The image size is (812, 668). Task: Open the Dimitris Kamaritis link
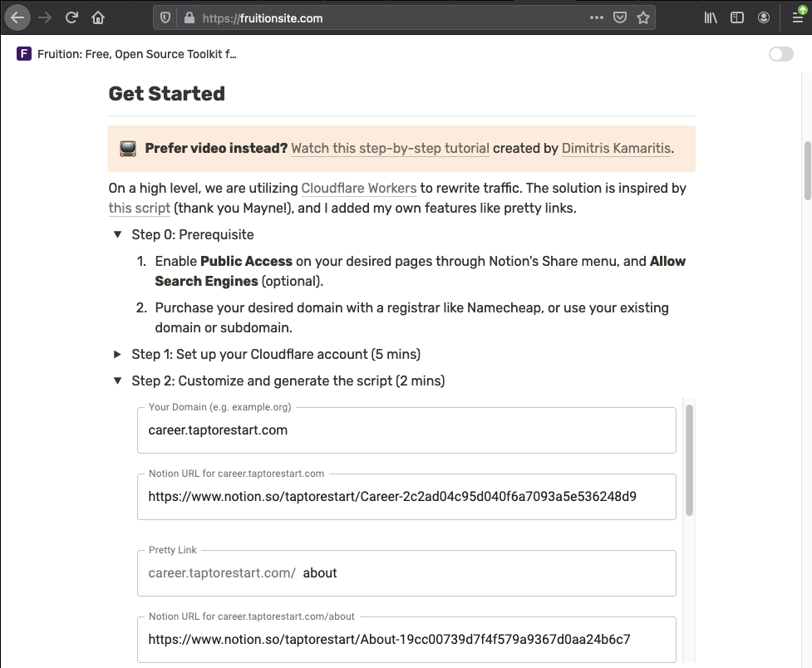(616, 149)
